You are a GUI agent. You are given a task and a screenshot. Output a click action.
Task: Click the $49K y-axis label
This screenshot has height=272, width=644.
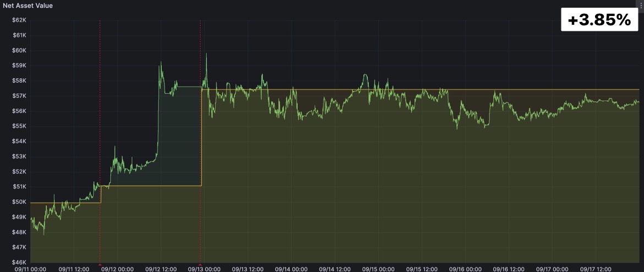(20, 217)
